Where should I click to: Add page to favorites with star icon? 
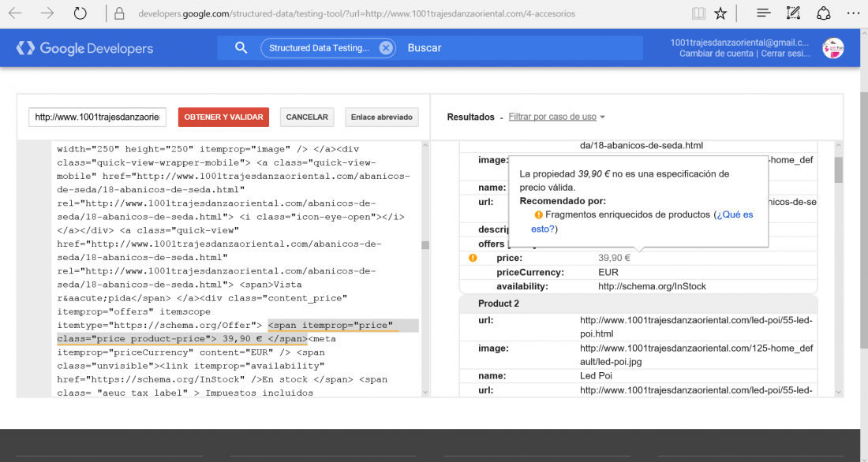click(x=720, y=13)
